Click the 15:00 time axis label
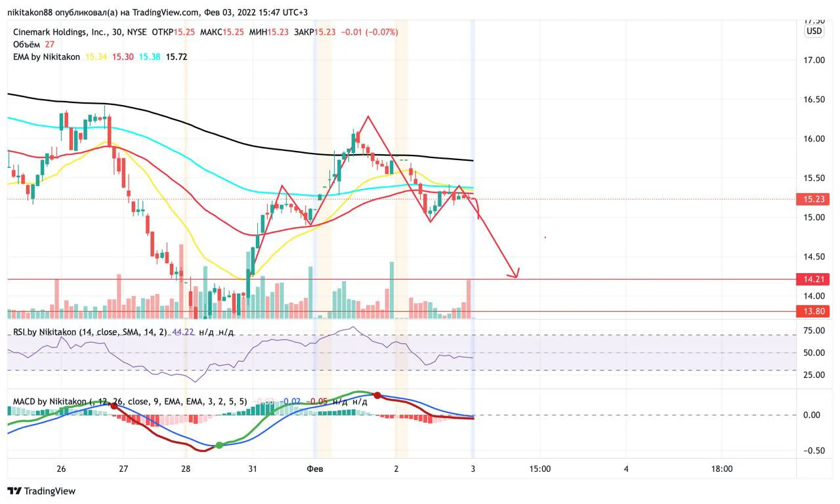 540,469
